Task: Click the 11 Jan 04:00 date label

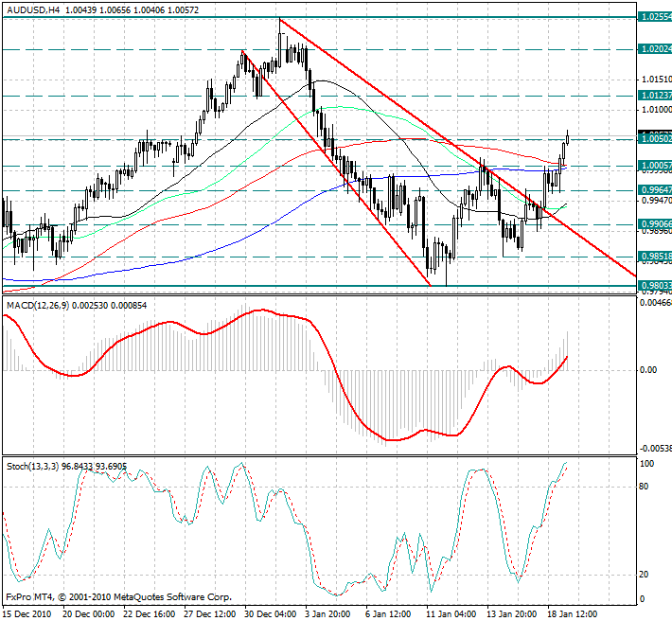Action: coord(452,614)
